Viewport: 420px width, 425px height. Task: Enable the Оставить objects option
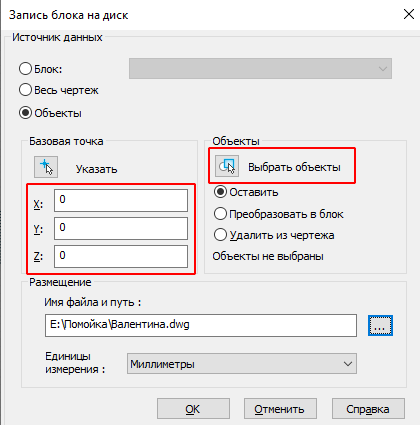pos(220,192)
